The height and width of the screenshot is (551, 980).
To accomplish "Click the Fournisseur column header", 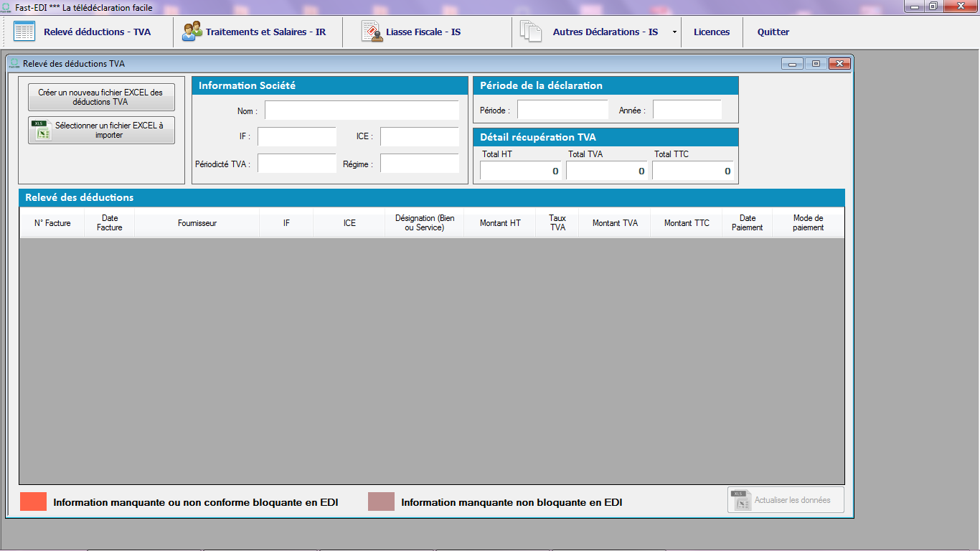I will coord(197,223).
